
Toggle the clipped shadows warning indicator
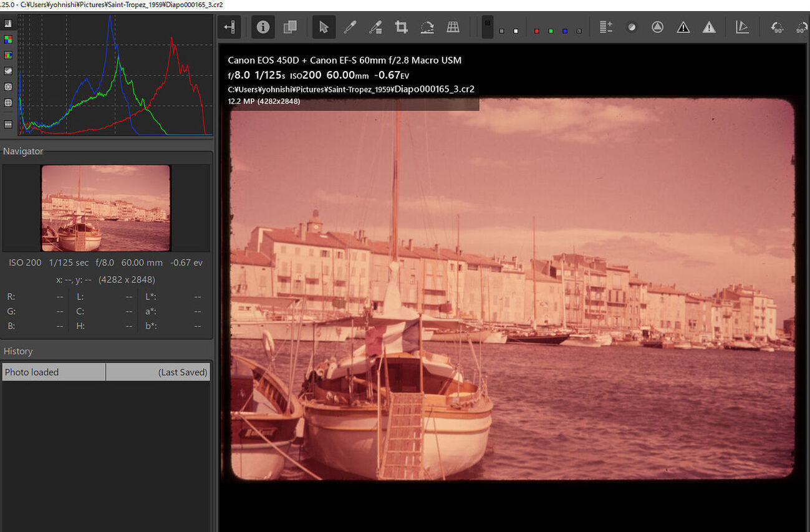pos(683,27)
